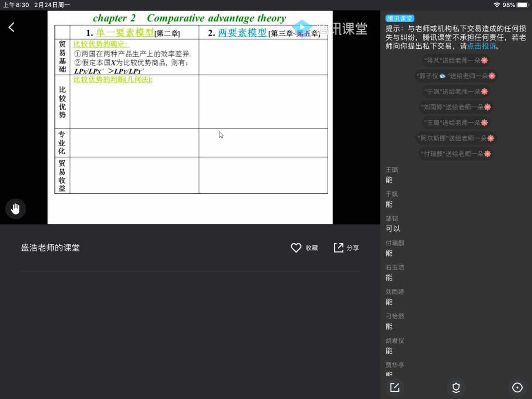
Task: Tap the shield icon below chat
Action: (x=456, y=387)
